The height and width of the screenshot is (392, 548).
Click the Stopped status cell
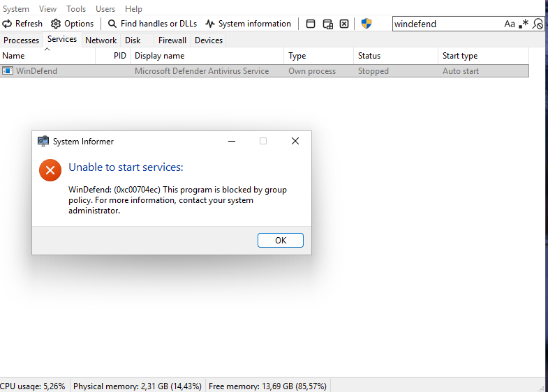373,71
